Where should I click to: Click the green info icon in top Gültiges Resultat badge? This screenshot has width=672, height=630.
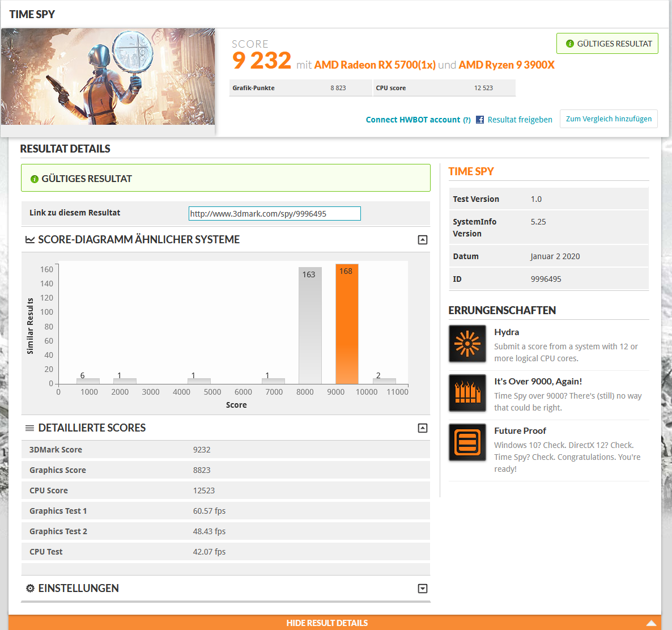coord(569,44)
